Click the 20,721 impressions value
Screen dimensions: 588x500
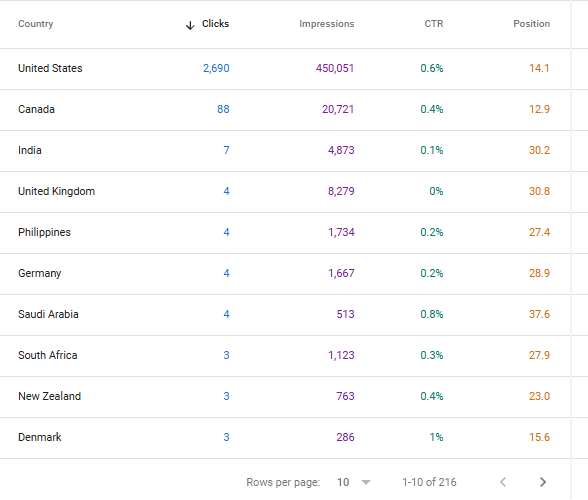pos(338,109)
